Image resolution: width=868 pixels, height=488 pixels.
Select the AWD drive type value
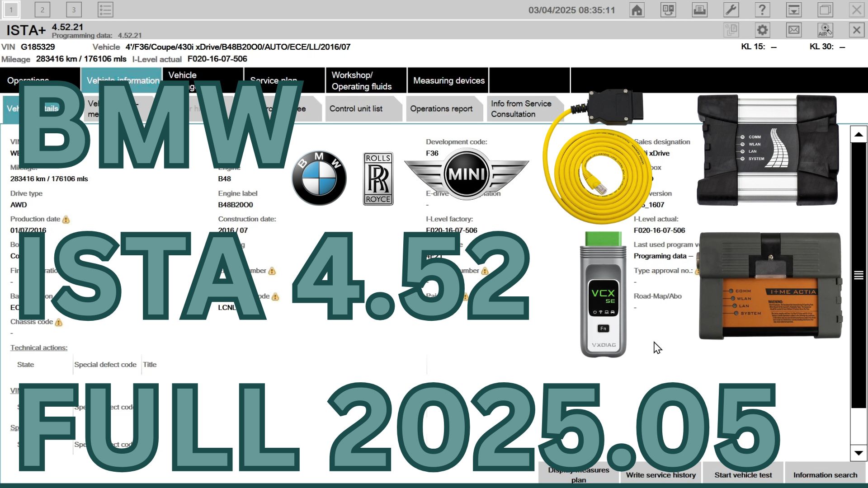pos(19,205)
